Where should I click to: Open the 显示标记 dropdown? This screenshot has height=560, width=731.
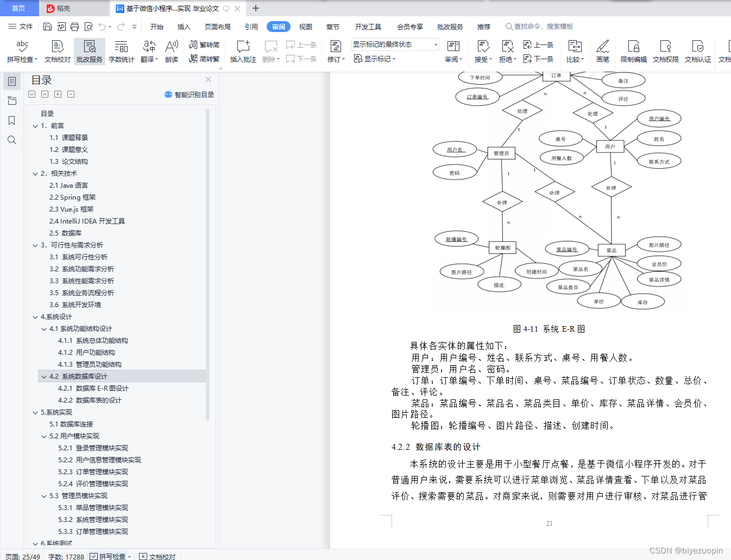(375, 59)
